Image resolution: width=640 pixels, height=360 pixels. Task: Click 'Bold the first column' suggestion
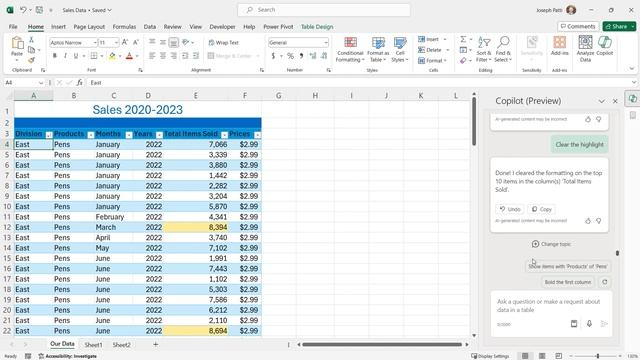(x=568, y=282)
